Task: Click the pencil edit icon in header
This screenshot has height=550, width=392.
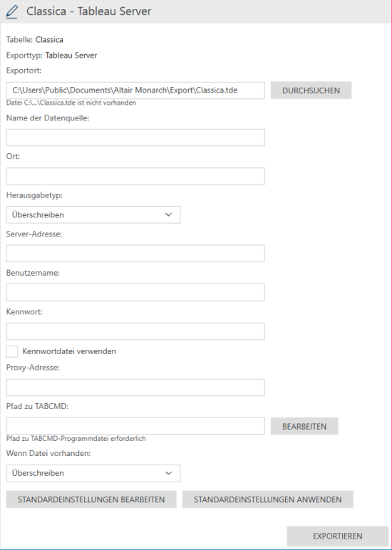Action: coord(11,11)
